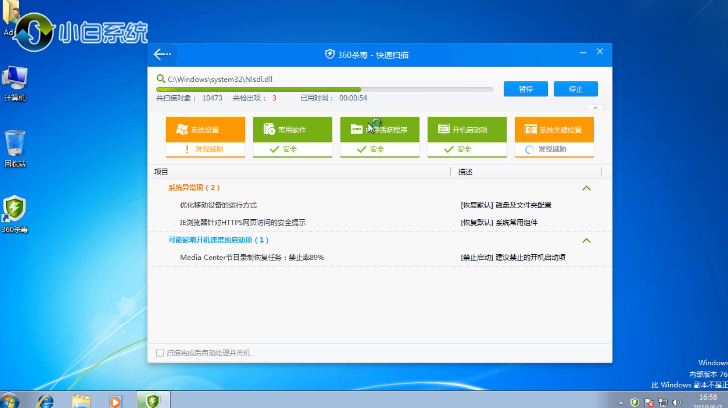728x408 pixels.
Task: Click the 系统关键位置 category tile
Action: 553,130
